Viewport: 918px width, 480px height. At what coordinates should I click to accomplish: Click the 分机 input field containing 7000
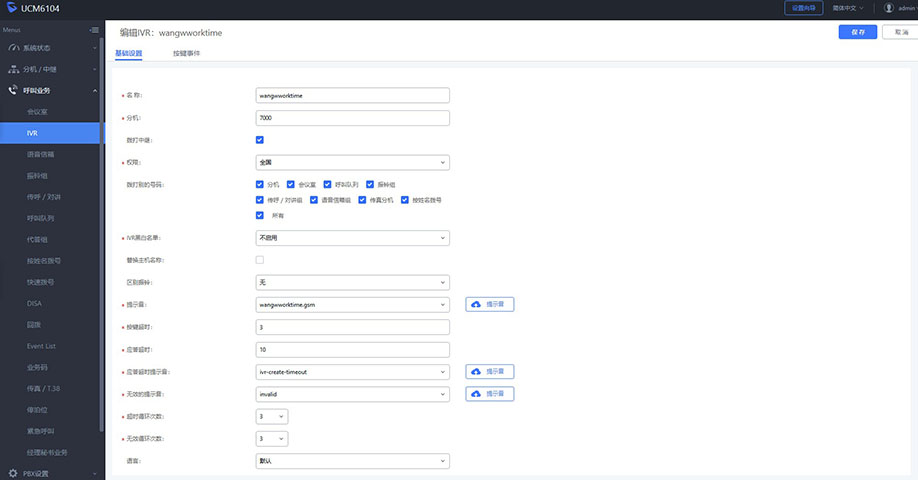(x=352, y=118)
